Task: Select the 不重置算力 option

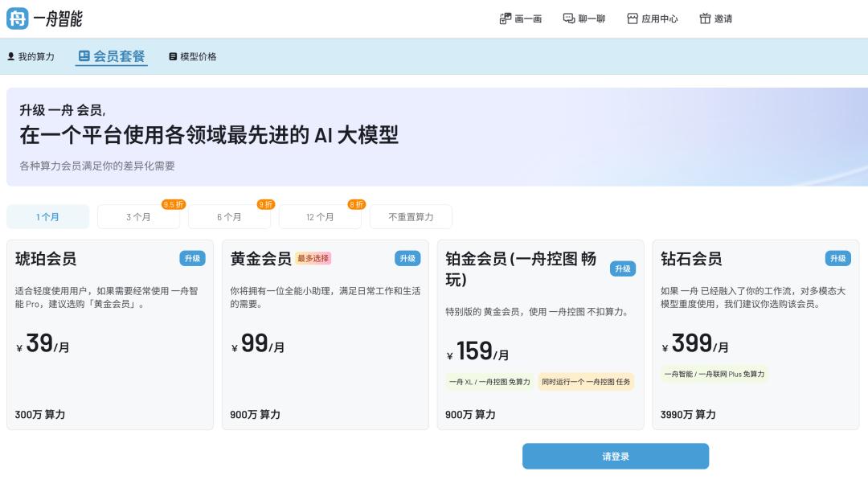Action: click(411, 216)
